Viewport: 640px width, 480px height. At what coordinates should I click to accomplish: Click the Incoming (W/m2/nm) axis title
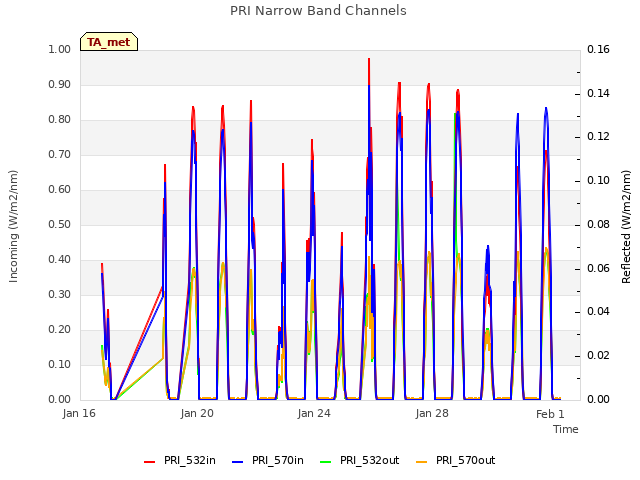click(13, 226)
